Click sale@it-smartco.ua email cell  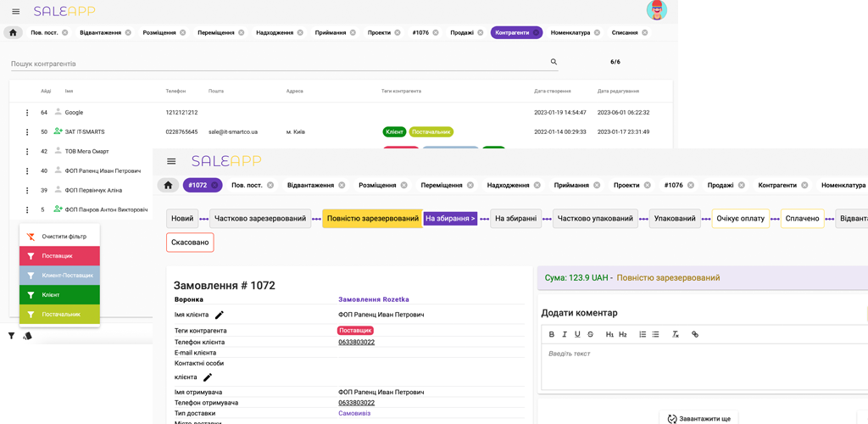point(233,131)
